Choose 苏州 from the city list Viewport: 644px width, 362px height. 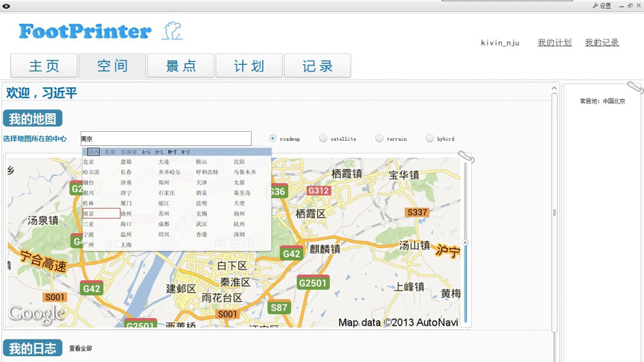coord(164,214)
